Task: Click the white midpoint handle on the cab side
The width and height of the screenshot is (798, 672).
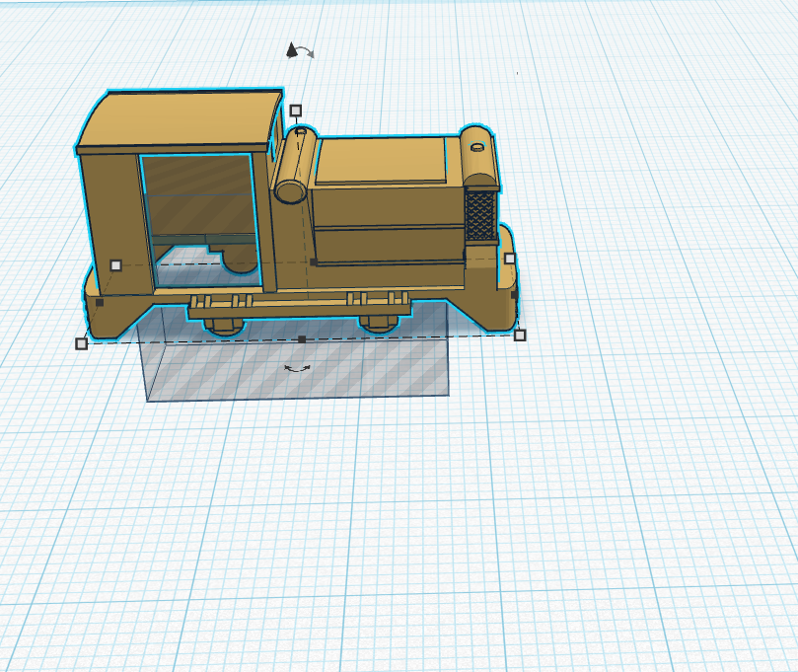Action: (x=117, y=263)
